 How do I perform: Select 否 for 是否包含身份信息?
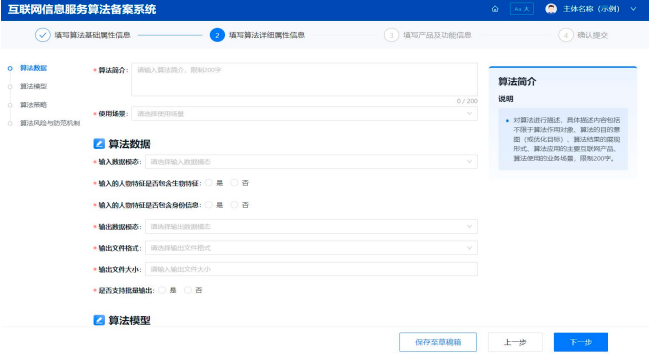[x=234, y=204]
